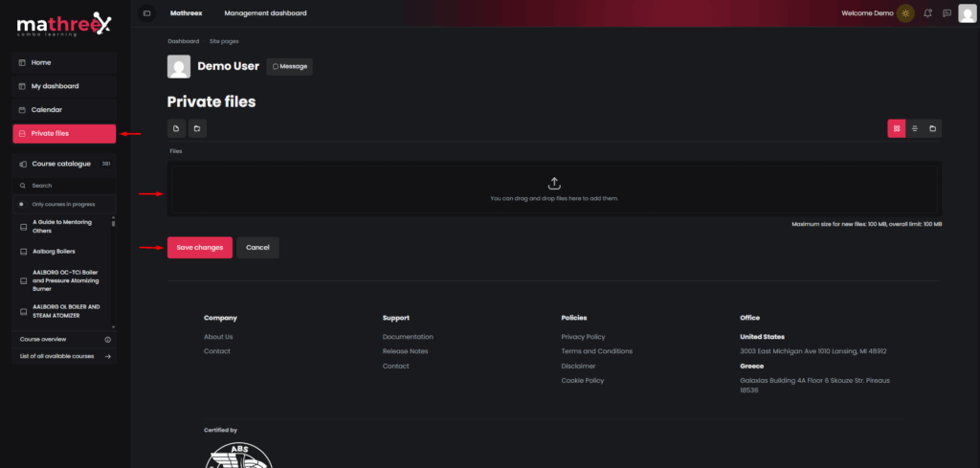Screen dimensions: 980x468
Task: Click the Message button next to Demo User
Action: (289, 67)
